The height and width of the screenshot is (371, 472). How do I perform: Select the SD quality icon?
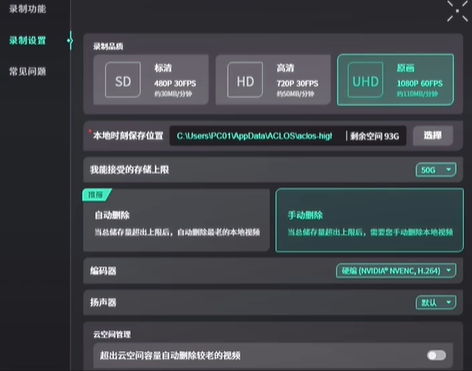click(123, 80)
